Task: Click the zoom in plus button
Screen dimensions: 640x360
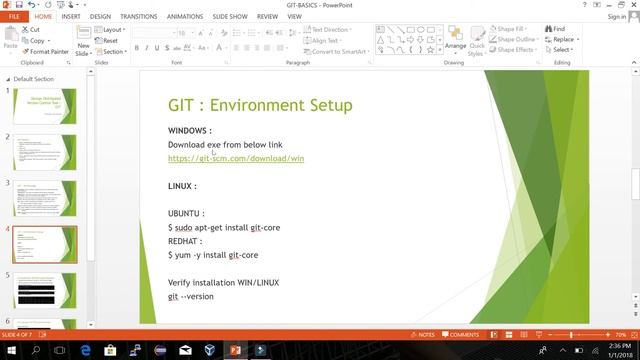Action: (x=608, y=335)
